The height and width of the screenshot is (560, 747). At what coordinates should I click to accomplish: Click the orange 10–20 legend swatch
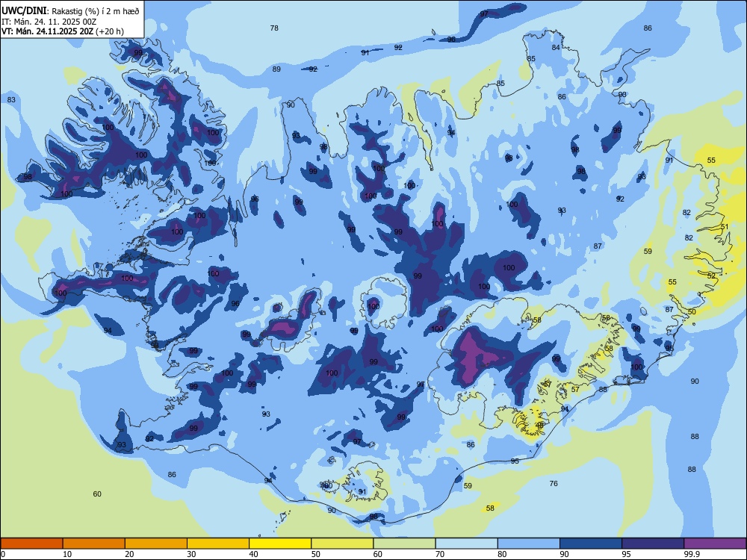click(x=94, y=544)
